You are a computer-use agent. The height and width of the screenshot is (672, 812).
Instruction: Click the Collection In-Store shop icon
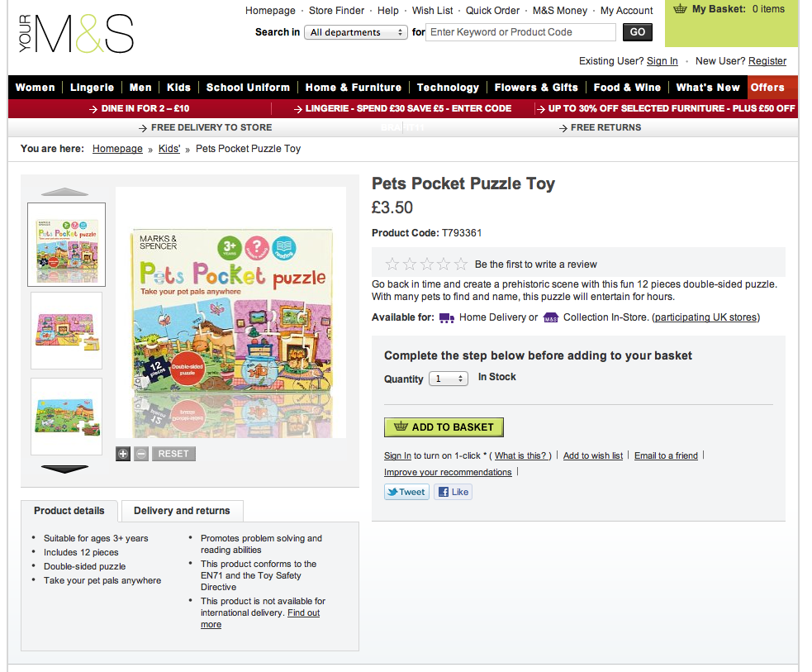pyautogui.click(x=550, y=317)
